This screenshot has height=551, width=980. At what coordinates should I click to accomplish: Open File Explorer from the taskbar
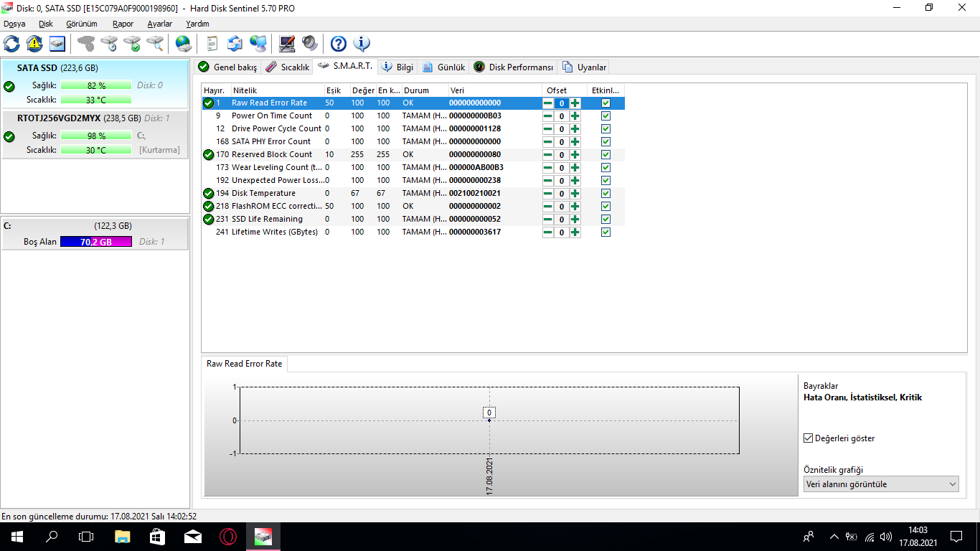tap(123, 536)
